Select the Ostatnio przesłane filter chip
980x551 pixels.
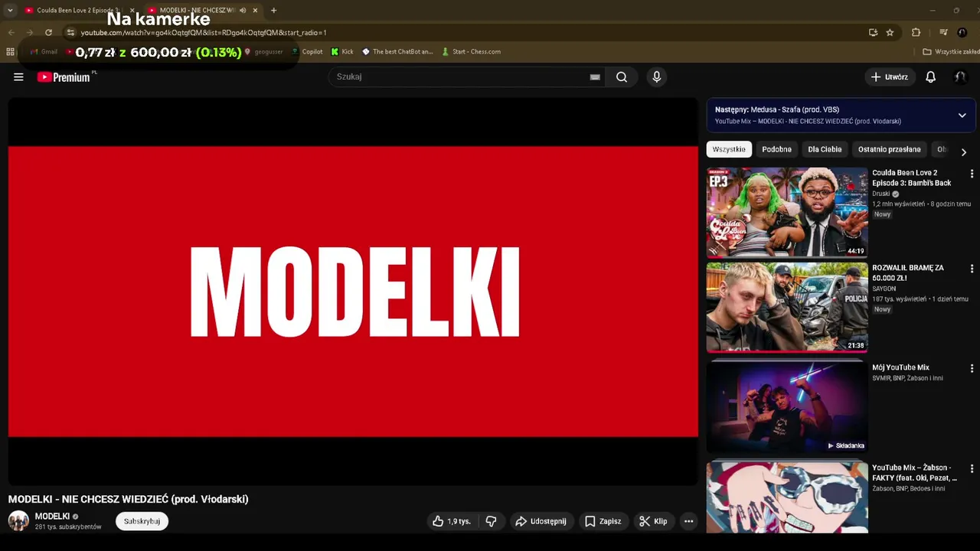(889, 149)
